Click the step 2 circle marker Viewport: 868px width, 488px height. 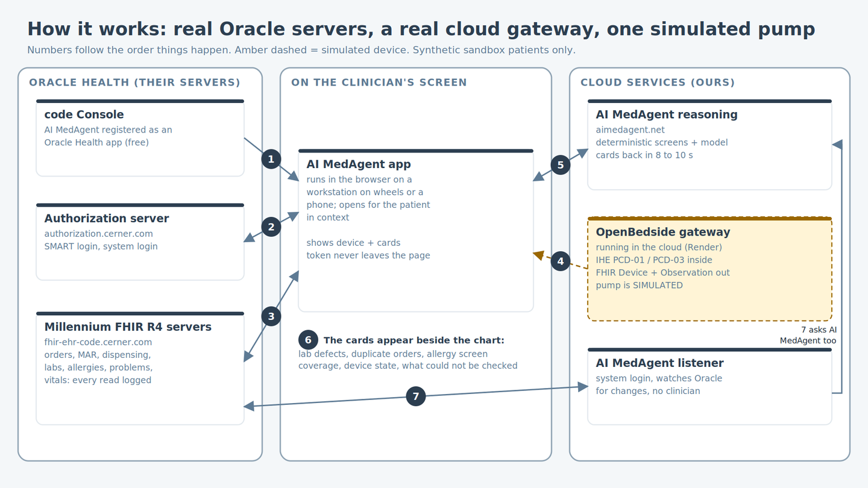click(271, 227)
